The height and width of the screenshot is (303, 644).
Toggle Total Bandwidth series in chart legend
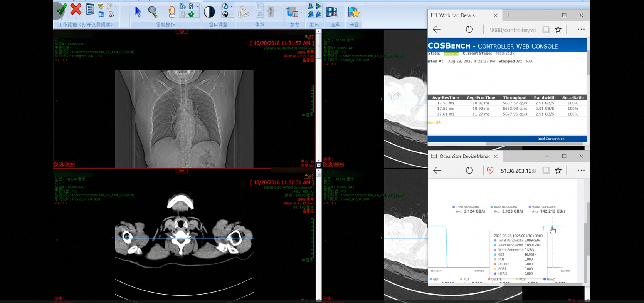click(466, 207)
